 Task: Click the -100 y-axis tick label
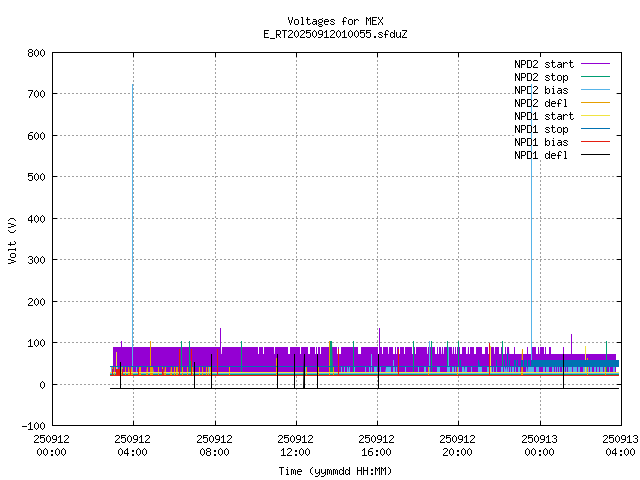[x=32, y=426]
